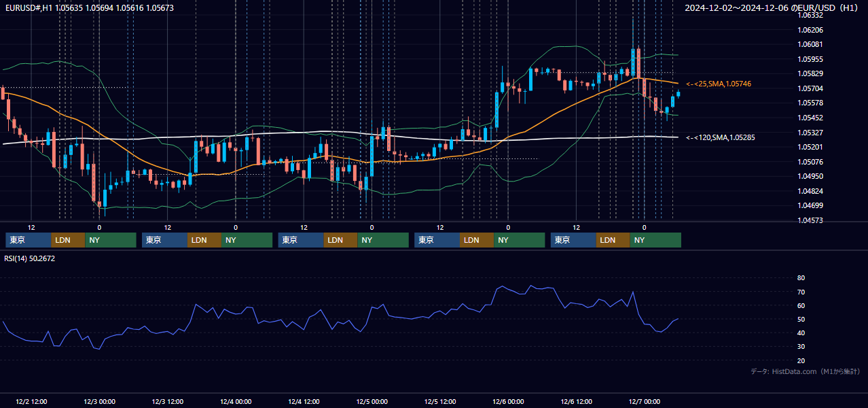Select RSI scale level 60
The height and width of the screenshot is (408, 868).
801,305
